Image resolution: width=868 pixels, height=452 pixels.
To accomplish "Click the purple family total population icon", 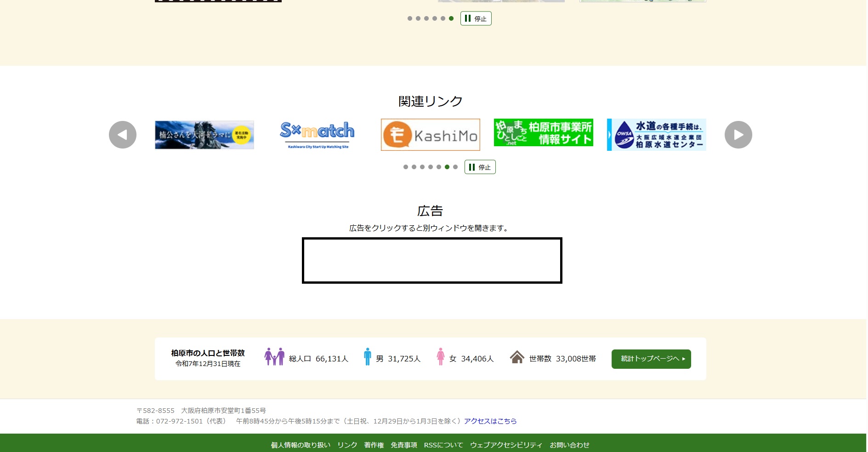I will click(x=274, y=357).
